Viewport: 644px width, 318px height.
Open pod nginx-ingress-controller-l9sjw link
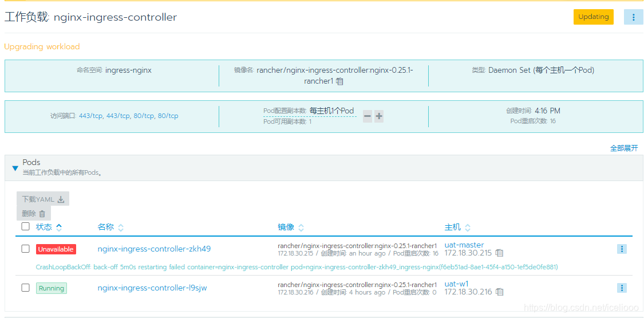point(152,288)
